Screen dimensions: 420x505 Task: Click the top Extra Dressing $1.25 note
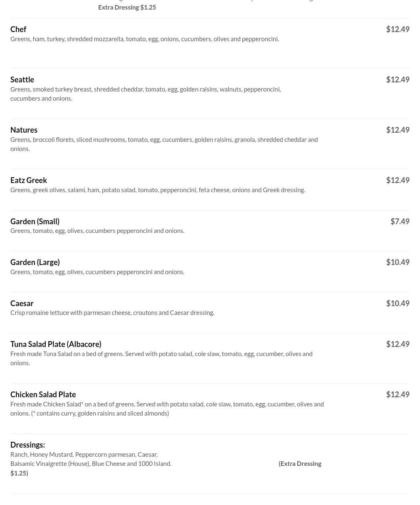pyautogui.click(x=127, y=7)
